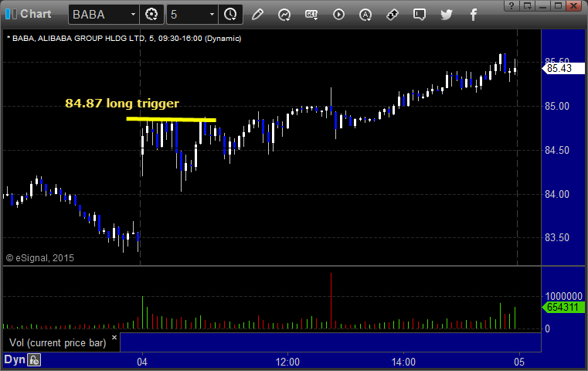Click the 05 date axis label

point(519,362)
